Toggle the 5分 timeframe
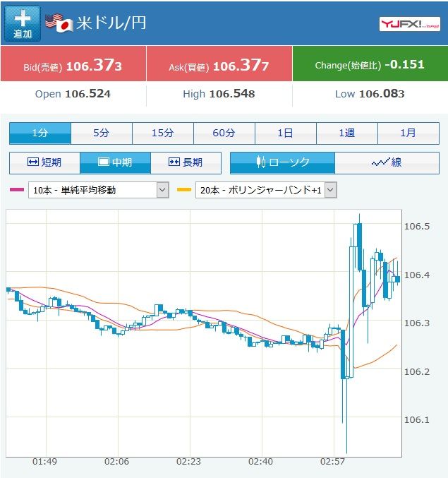Screen dimensions: 448x478 [x=102, y=133]
